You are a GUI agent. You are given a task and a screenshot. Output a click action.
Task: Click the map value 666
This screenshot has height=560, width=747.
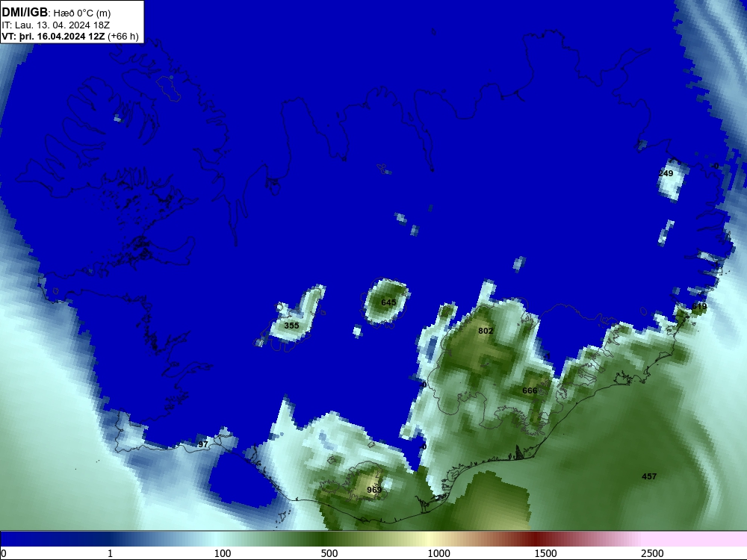pos(530,391)
